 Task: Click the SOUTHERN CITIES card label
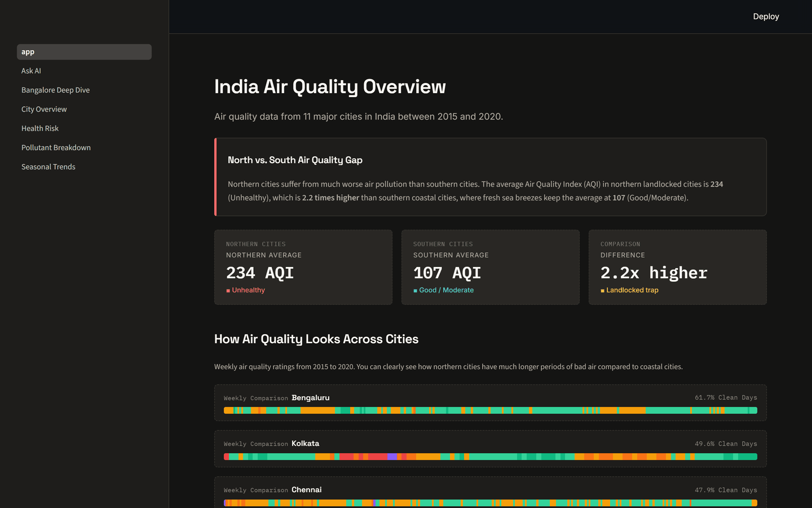point(443,244)
